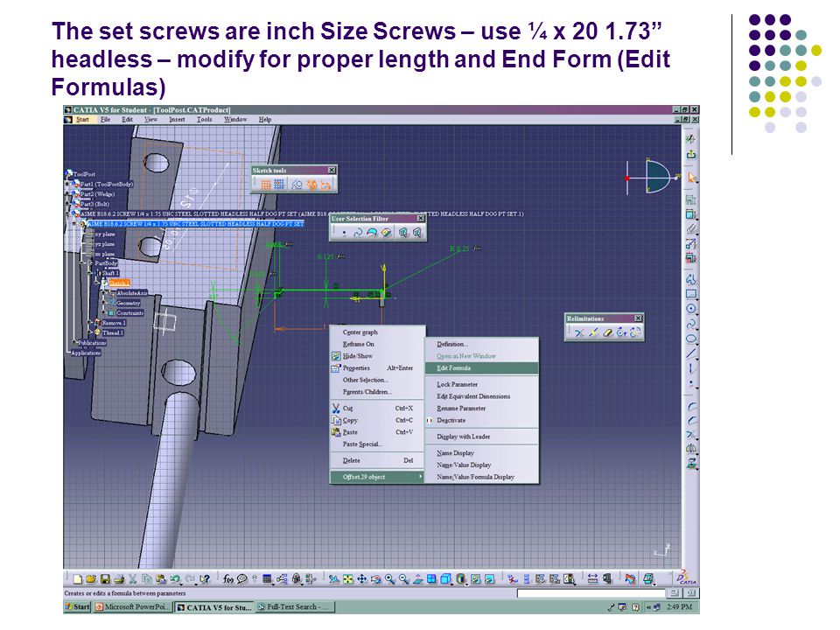Choose Properties in the context menu
This screenshot has width=840, height=630.
point(377,368)
